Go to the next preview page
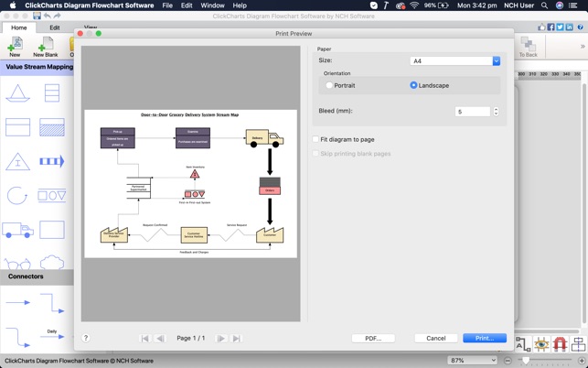 pos(221,339)
